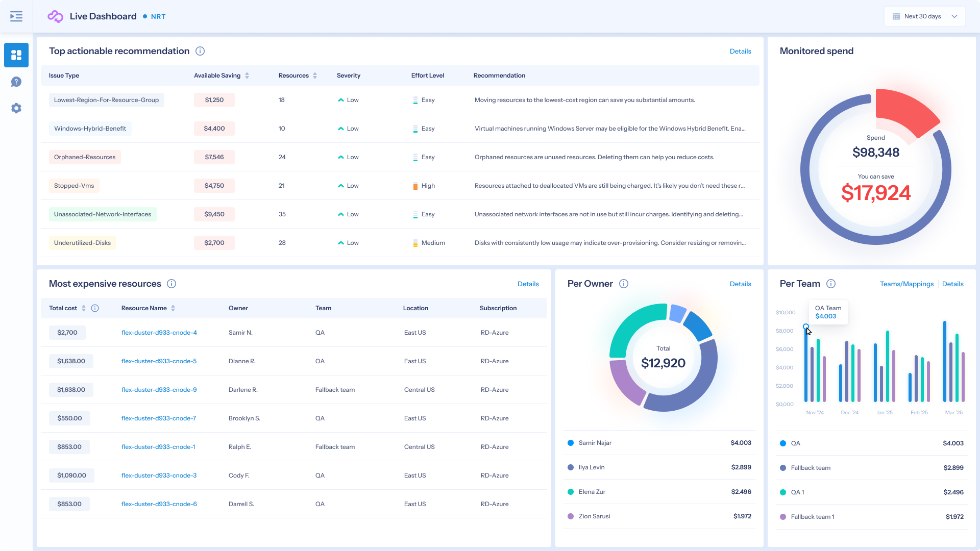Open Teams/Mappings link in Per Team

[x=906, y=284]
